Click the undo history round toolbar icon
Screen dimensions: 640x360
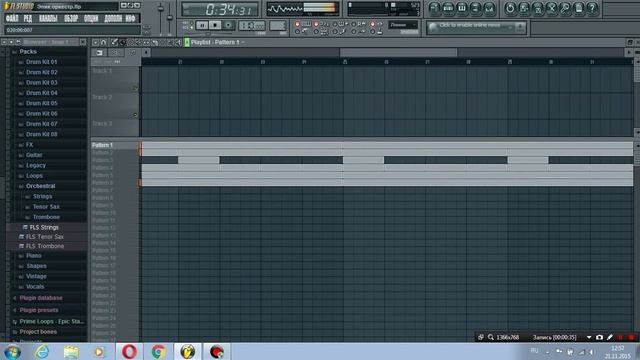510,8
